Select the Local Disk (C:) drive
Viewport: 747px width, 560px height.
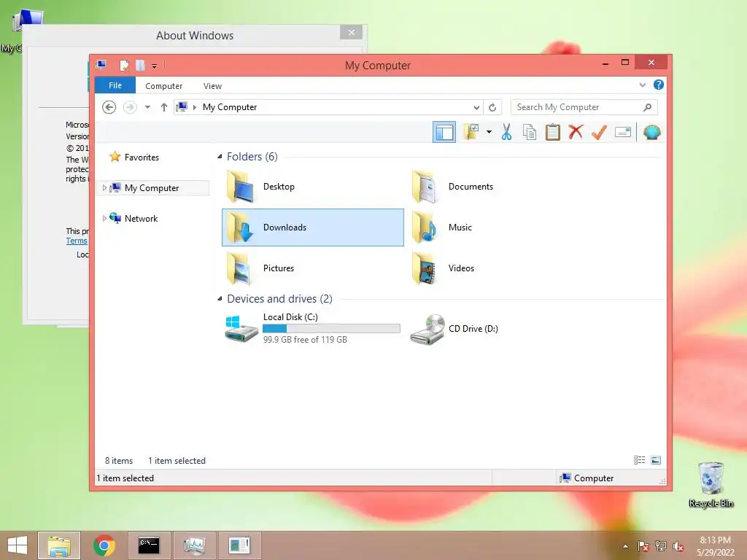[312, 328]
